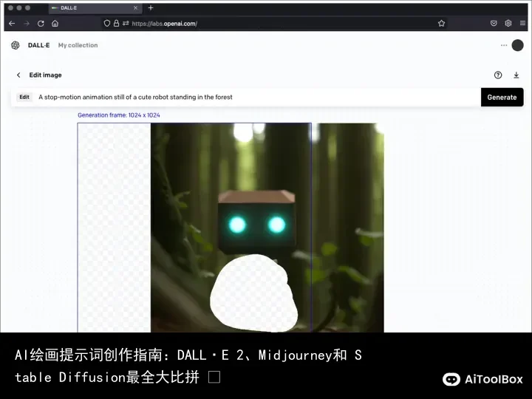Click the transparent checkered area in frame

(x=115, y=228)
